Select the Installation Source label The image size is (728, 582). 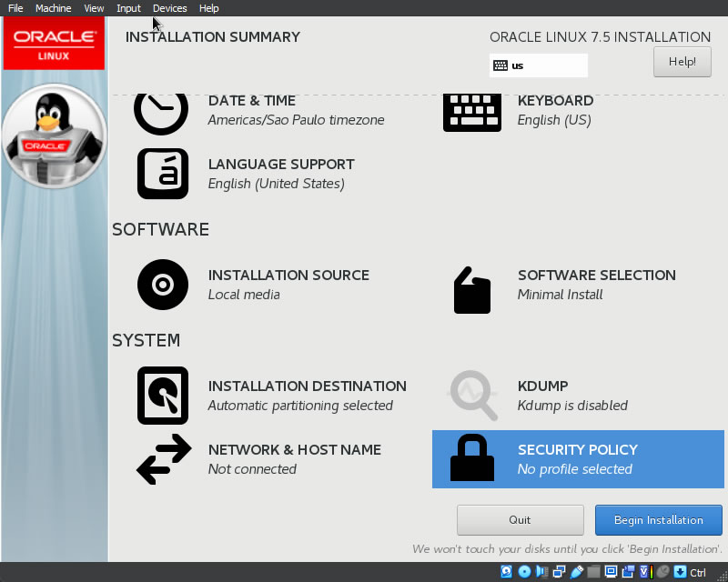click(288, 276)
